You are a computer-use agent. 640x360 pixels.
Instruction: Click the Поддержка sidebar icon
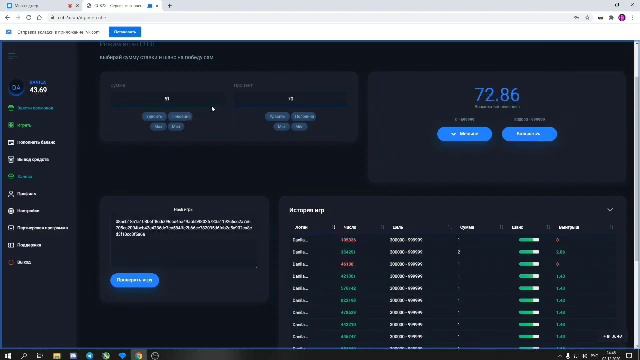pyautogui.click(x=11, y=245)
